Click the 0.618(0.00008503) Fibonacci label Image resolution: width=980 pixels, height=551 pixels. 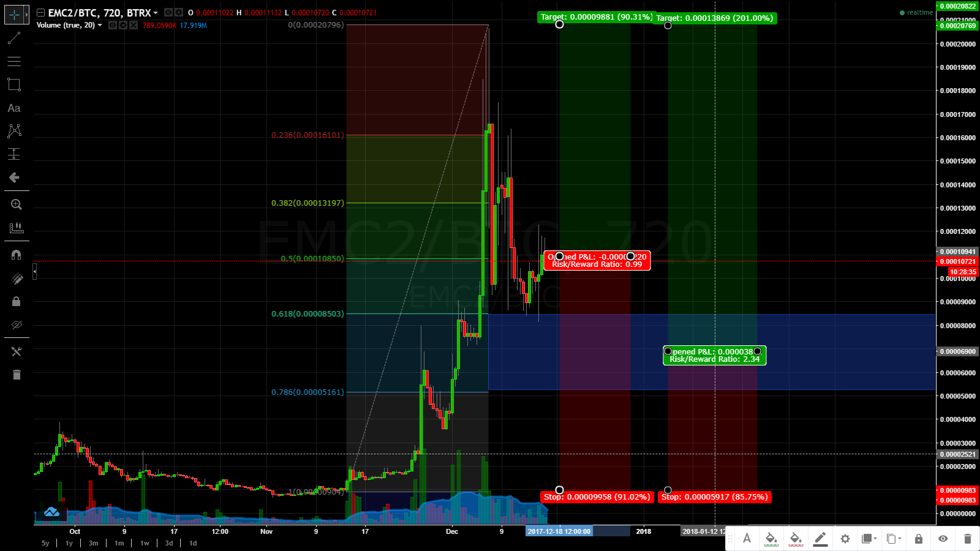click(308, 314)
